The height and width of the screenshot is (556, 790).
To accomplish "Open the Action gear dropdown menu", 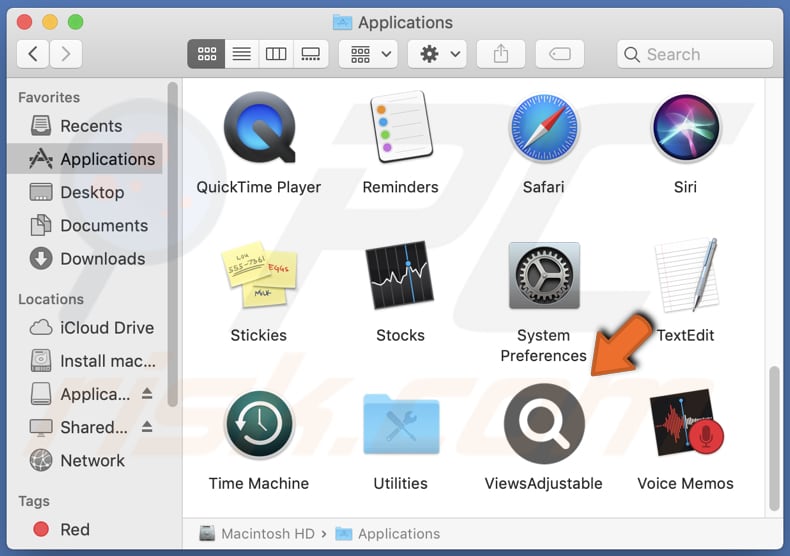I will 437,54.
